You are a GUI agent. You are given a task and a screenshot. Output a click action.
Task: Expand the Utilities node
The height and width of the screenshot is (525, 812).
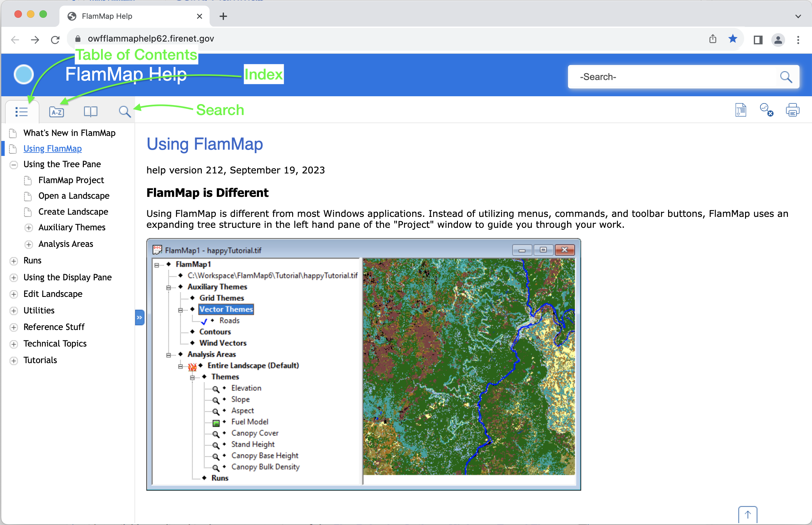click(x=14, y=311)
